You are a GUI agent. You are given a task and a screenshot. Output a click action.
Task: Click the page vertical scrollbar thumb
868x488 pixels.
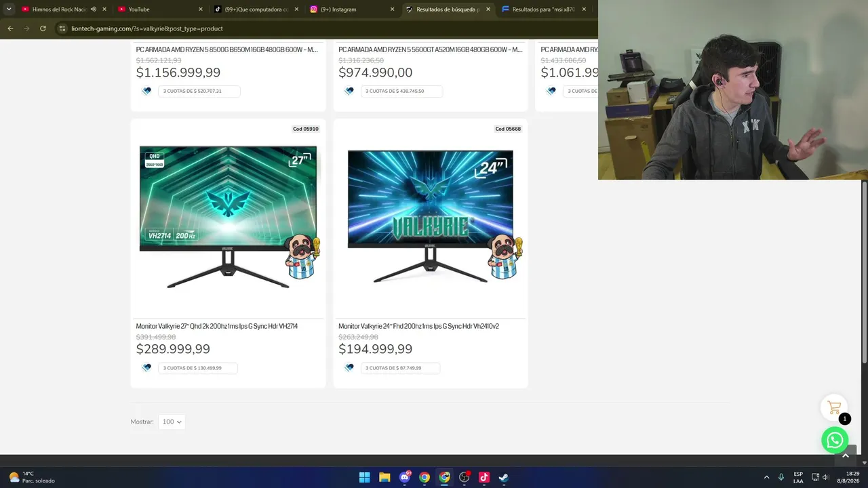click(x=865, y=272)
